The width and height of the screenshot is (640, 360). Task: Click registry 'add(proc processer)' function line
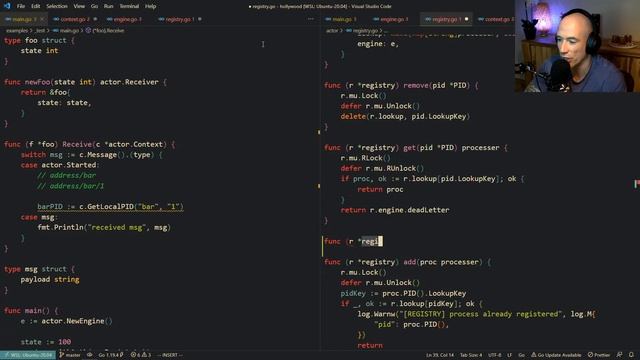click(x=408, y=262)
